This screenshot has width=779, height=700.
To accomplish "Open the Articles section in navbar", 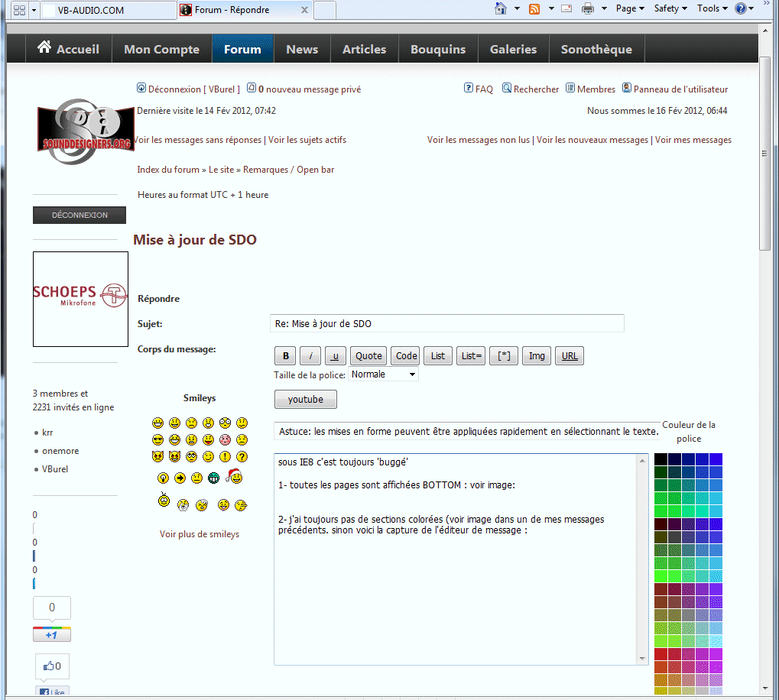I will pyautogui.click(x=364, y=49).
